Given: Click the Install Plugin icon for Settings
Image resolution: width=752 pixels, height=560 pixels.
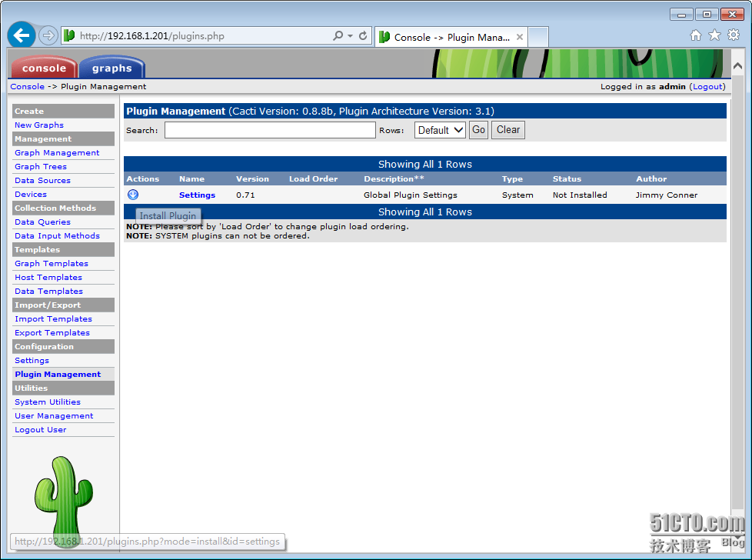Looking at the screenshot, I should click(133, 195).
